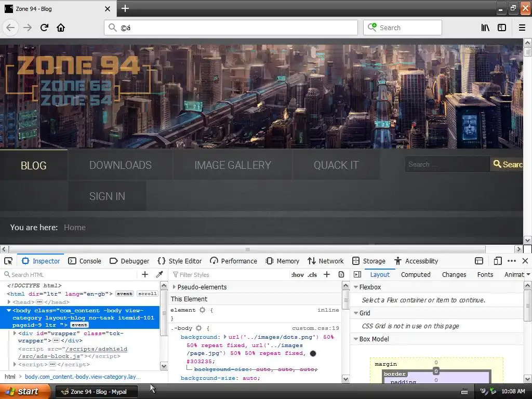The width and height of the screenshot is (532, 399).
Task: Open the QUACK IT menu item
Action: [x=336, y=165]
